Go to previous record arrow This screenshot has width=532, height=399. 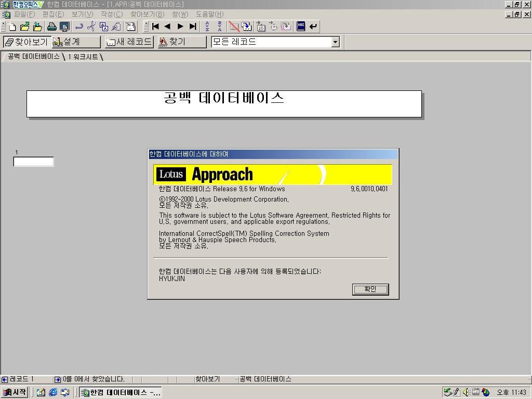(167, 26)
